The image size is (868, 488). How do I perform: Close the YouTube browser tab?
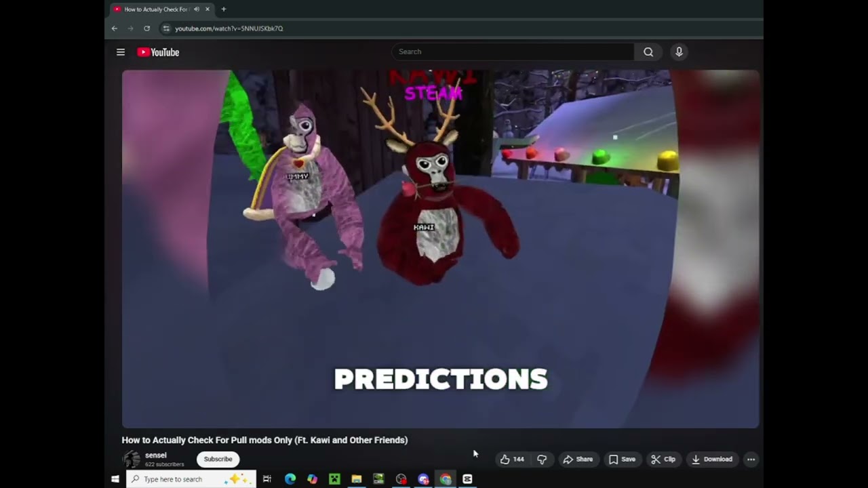[208, 9]
